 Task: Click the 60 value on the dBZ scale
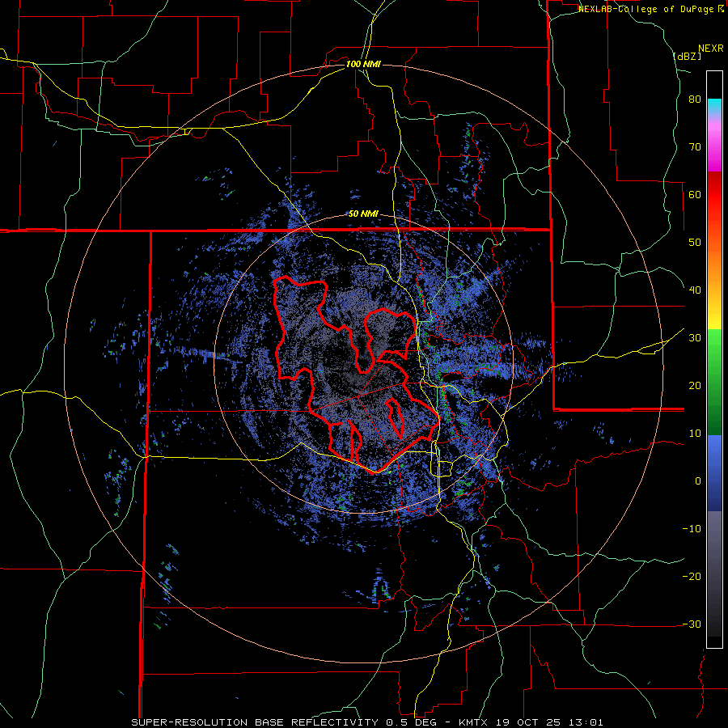(x=695, y=194)
